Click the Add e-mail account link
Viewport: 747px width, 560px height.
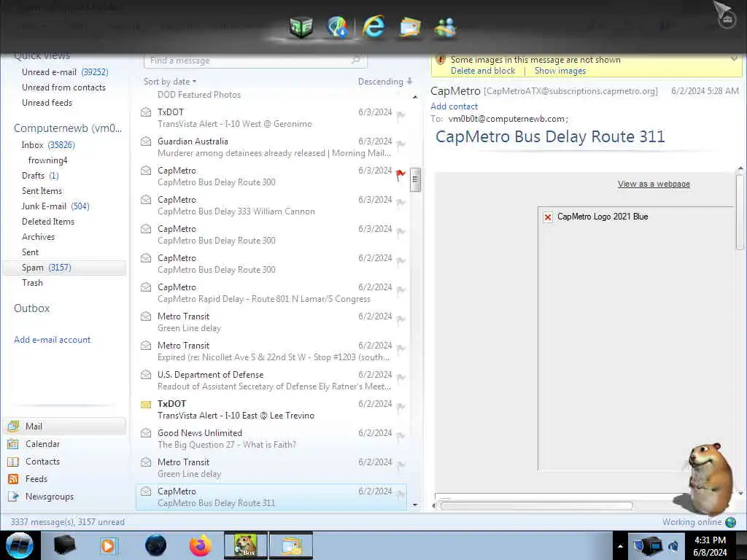point(52,340)
